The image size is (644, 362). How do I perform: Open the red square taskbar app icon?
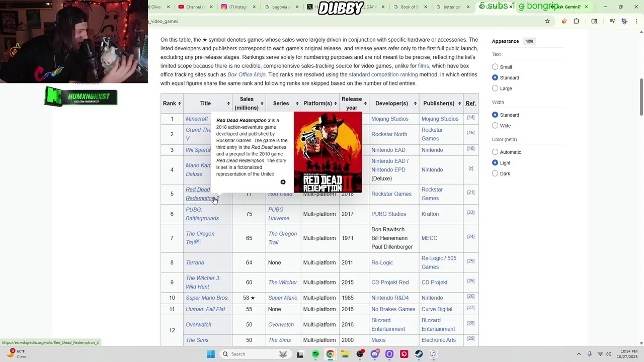point(404,354)
